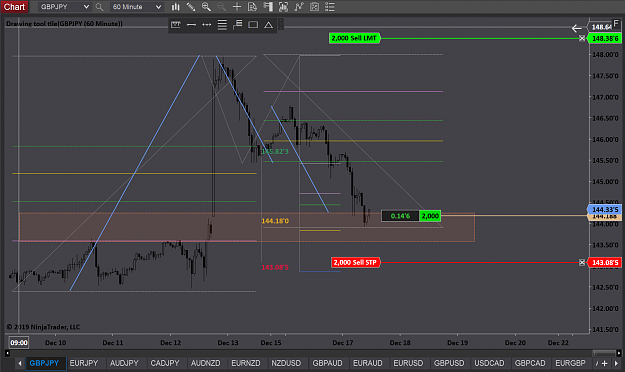The image size is (625, 372).
Task: Open the bar type chart style icon
Action: click(x=175, y=7)
